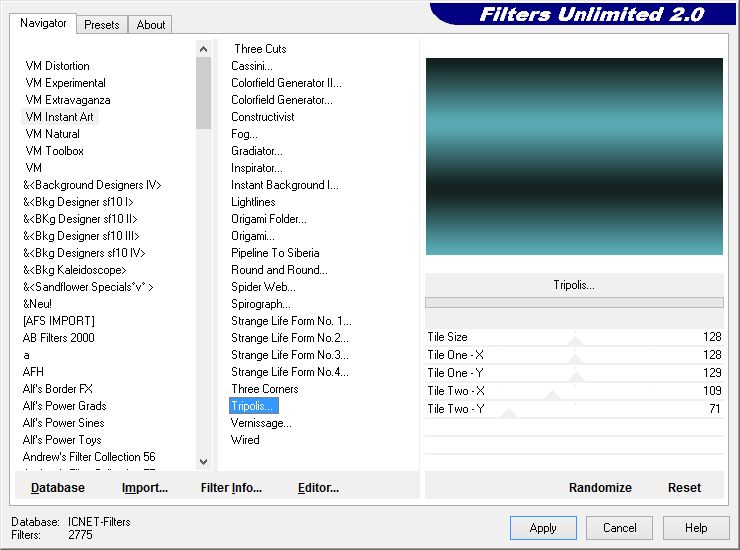Select Alf's Power Toys category

62,440
